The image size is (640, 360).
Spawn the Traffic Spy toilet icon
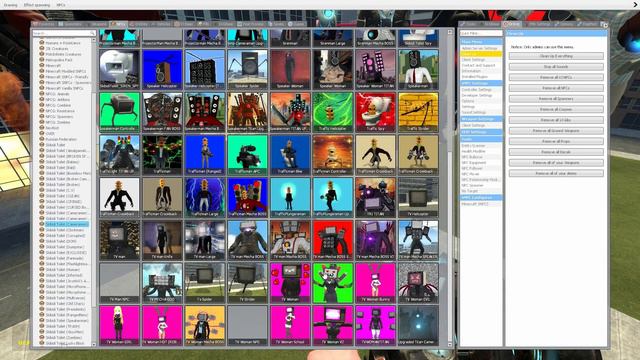pyautogui.click(x=376, y=112)
